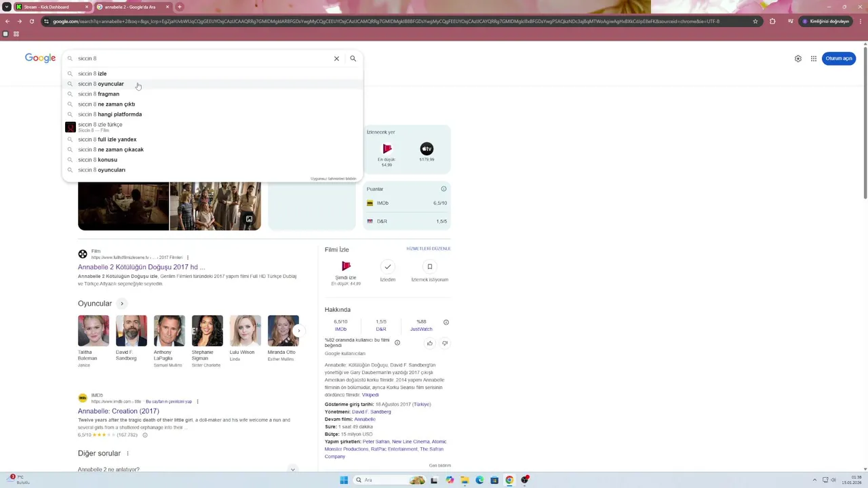
Task: Click the page vertical scrollbar
Action: click(865, 122)
